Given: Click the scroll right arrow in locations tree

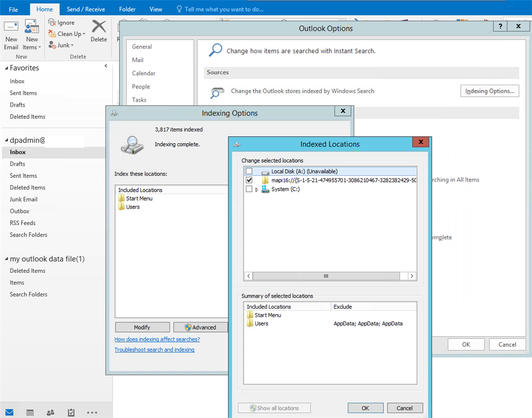Looking at the screenshot, I should pos(412,276).
